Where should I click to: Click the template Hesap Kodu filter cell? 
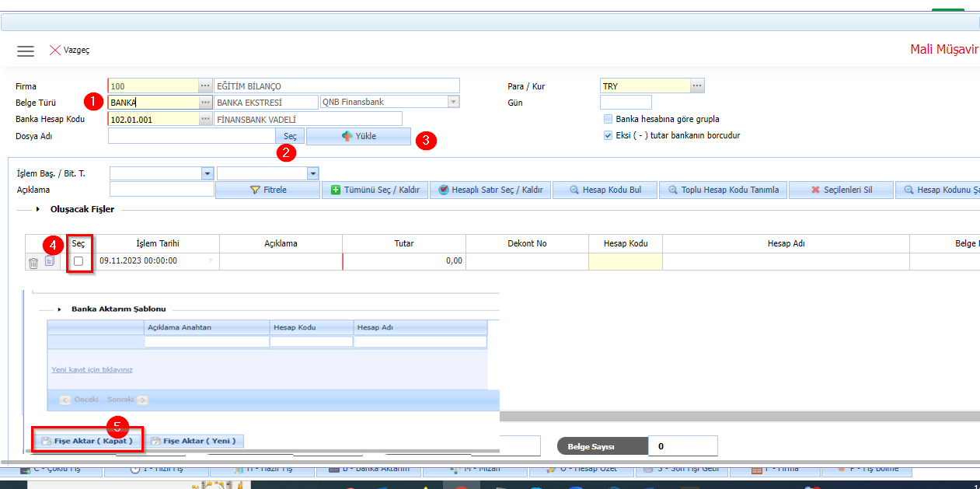[x=312, y=341]
